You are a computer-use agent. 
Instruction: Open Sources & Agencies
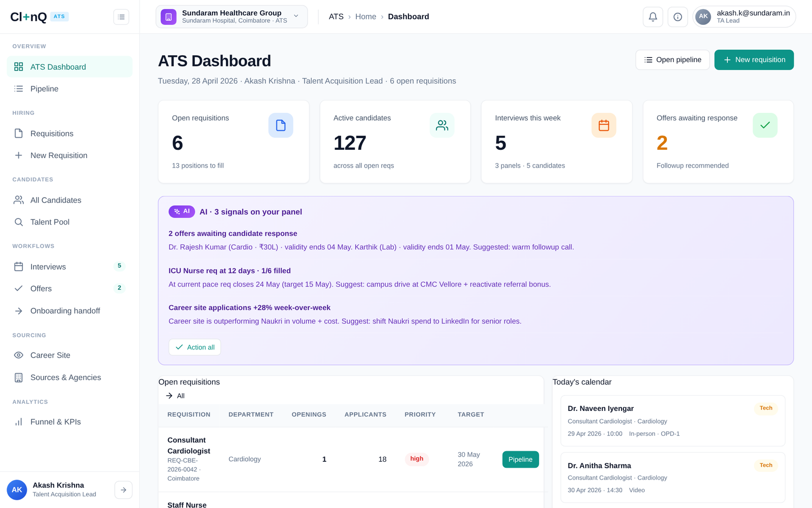(70, 377)
